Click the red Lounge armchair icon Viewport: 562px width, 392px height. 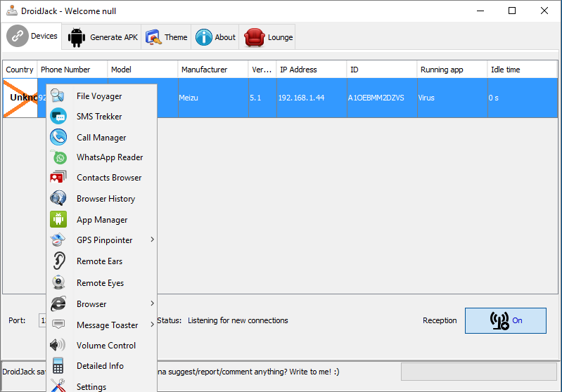tap(254, 37)
